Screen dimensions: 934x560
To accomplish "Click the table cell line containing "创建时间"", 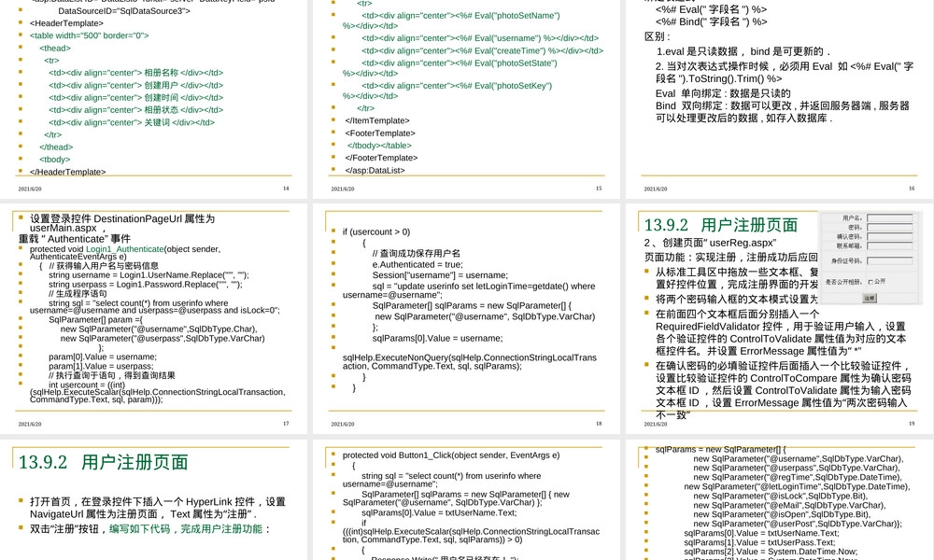I will click(135, 98).
